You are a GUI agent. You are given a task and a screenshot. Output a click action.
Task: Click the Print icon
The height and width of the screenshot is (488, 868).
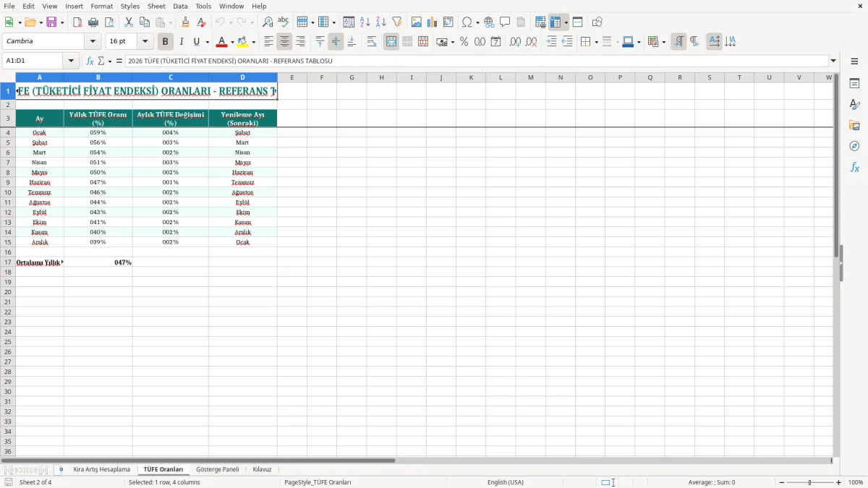(93, 22)
